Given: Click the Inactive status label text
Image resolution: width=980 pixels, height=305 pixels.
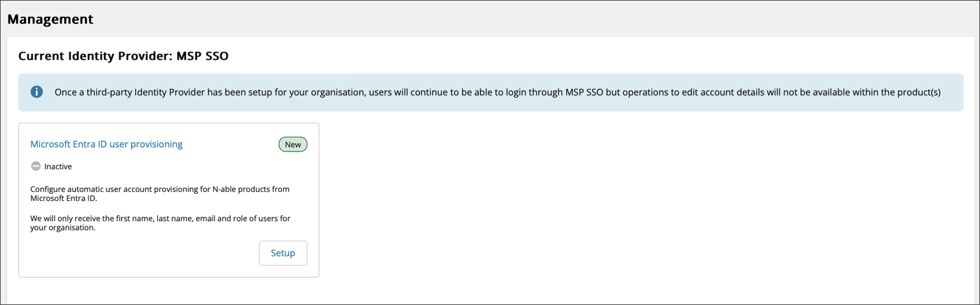Looking at the screenshot, I should [x=58, y=166].
